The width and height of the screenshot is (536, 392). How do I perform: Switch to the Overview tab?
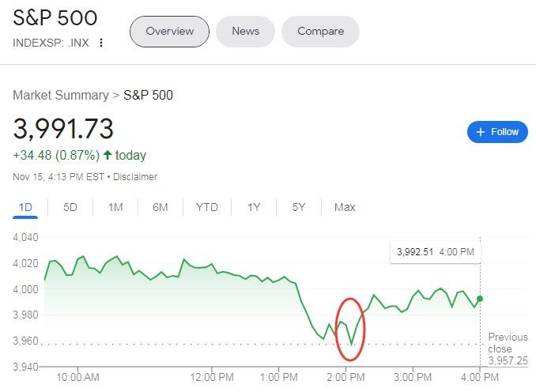tap(169, 32)
